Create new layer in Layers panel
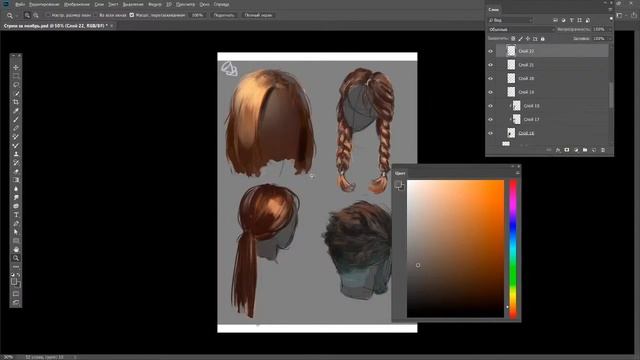The image size is (640, 360). 594,150
